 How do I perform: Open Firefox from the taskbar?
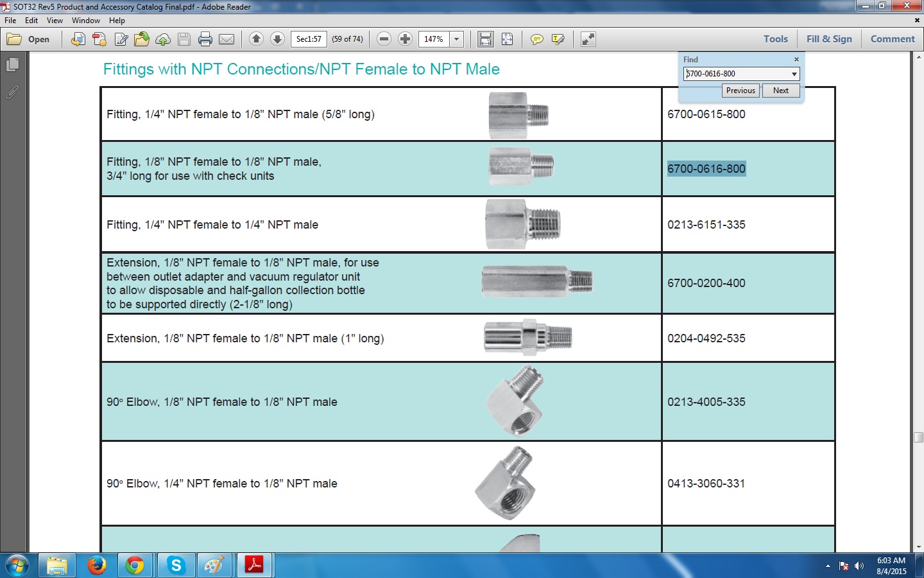click(x=97, y=566)
